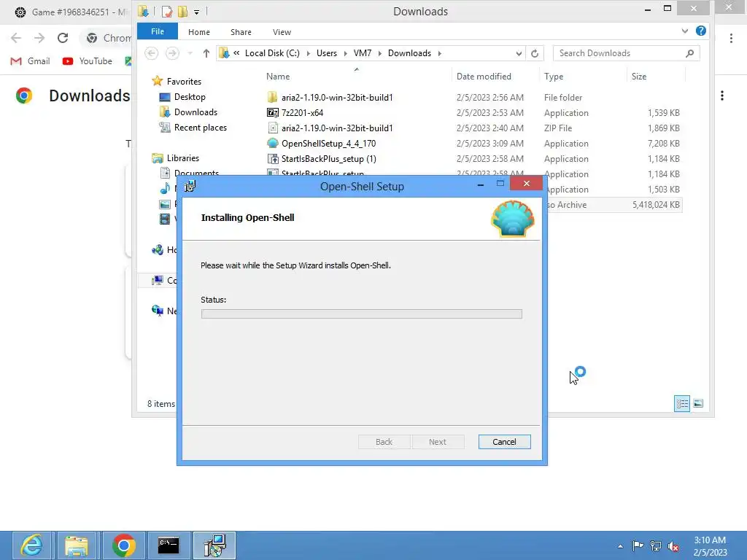
Task: Click the Open-Shell Setup title bar installer icon
Action: click(190, 186)
